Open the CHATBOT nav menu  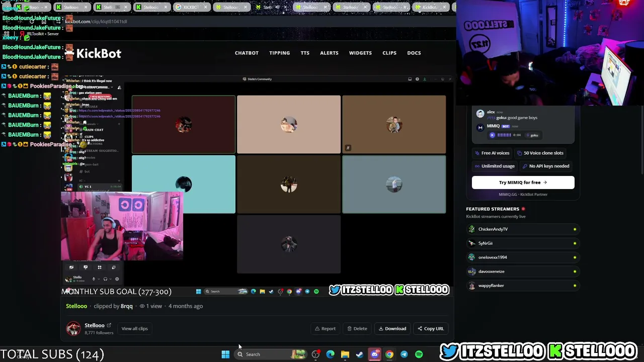pos(247,53)
